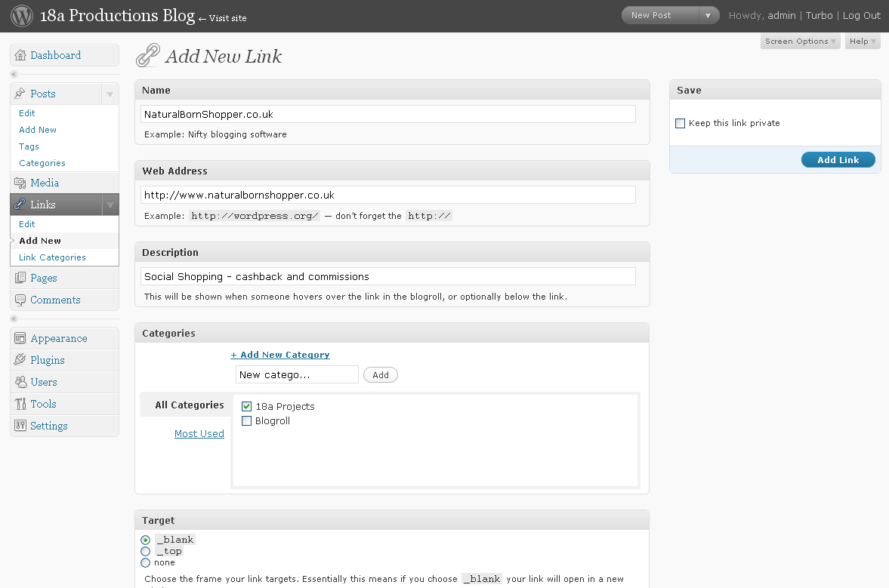Click the large chain icon beside Add New Link

148,55
